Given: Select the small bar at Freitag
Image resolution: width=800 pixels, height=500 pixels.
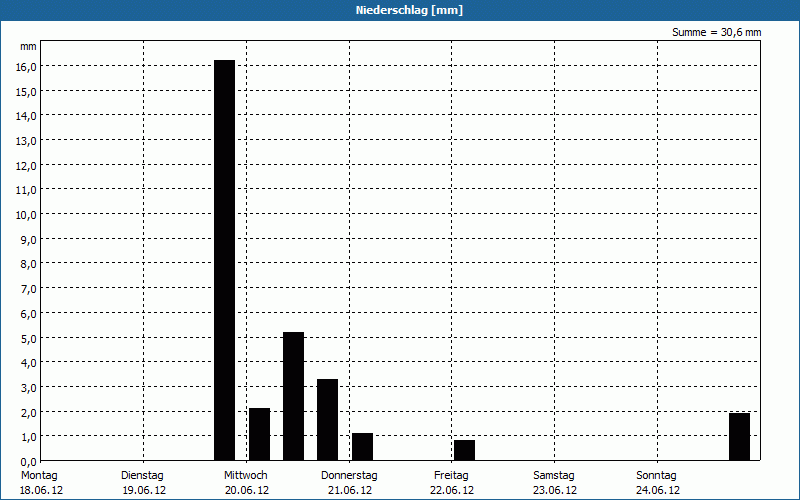Looking at the screenshot, I should pos(464,450).
